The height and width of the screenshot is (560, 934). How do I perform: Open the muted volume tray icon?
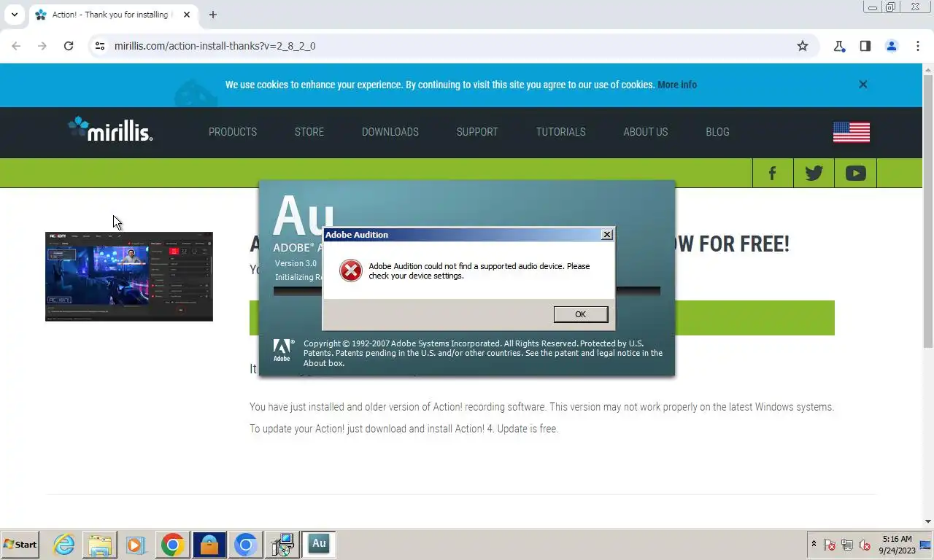coord(865,545)
